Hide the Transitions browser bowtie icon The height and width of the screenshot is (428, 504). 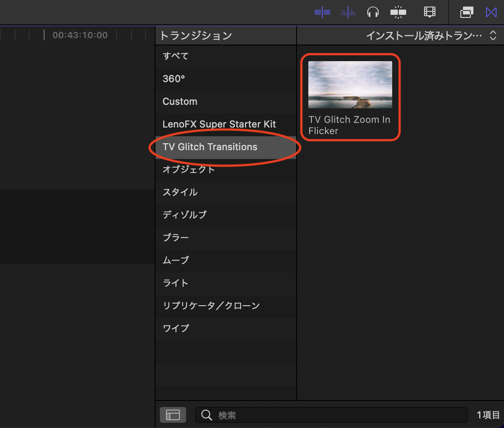[x=491, y=12]
